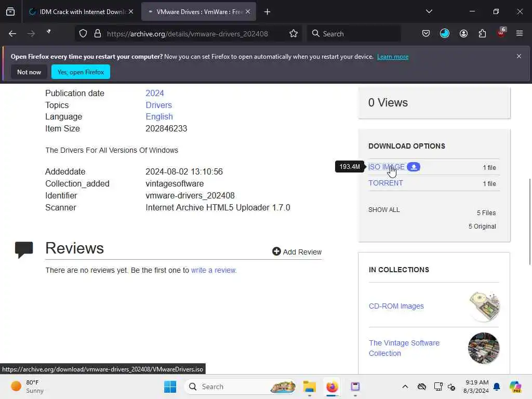The height and width of the screenshot is (399, 532).
Task: Open Firefox hamburger application menu
Action: point(520,33)
